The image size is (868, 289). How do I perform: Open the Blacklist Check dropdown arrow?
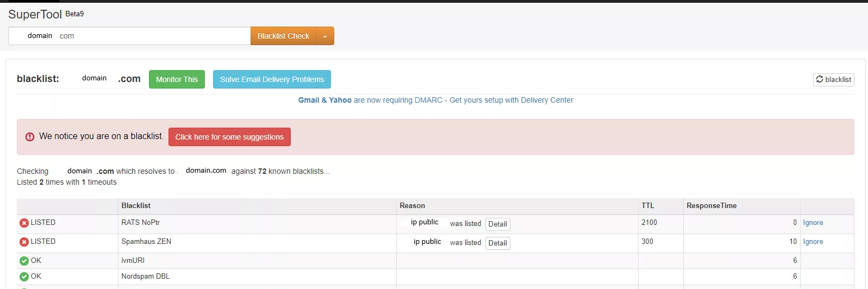(x=325, y=36)
